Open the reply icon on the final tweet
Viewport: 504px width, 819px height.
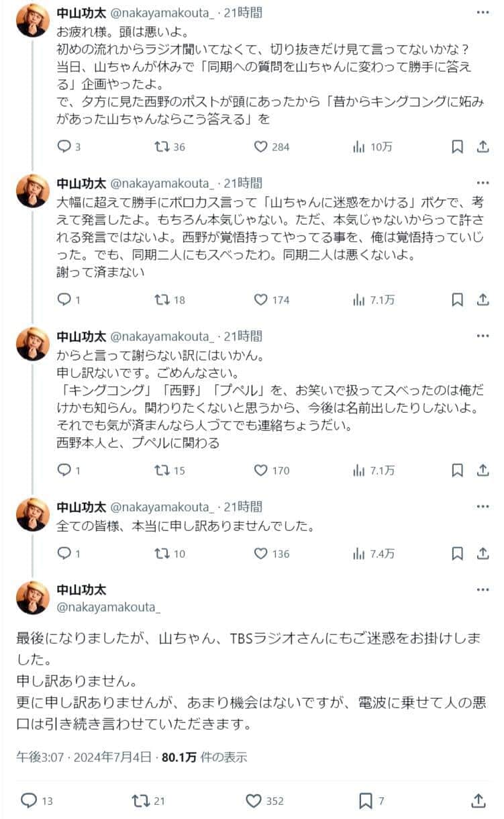click(x=28, y=800)
